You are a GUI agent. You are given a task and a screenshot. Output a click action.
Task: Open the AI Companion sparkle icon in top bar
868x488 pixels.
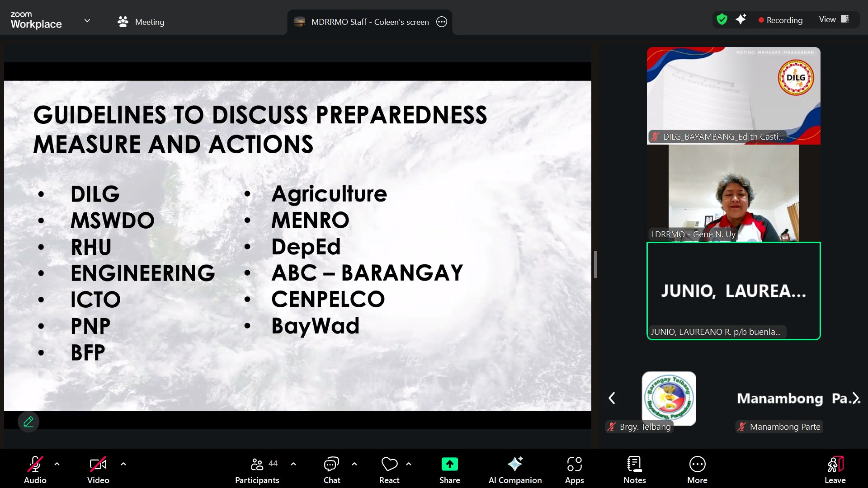[741, 19]
